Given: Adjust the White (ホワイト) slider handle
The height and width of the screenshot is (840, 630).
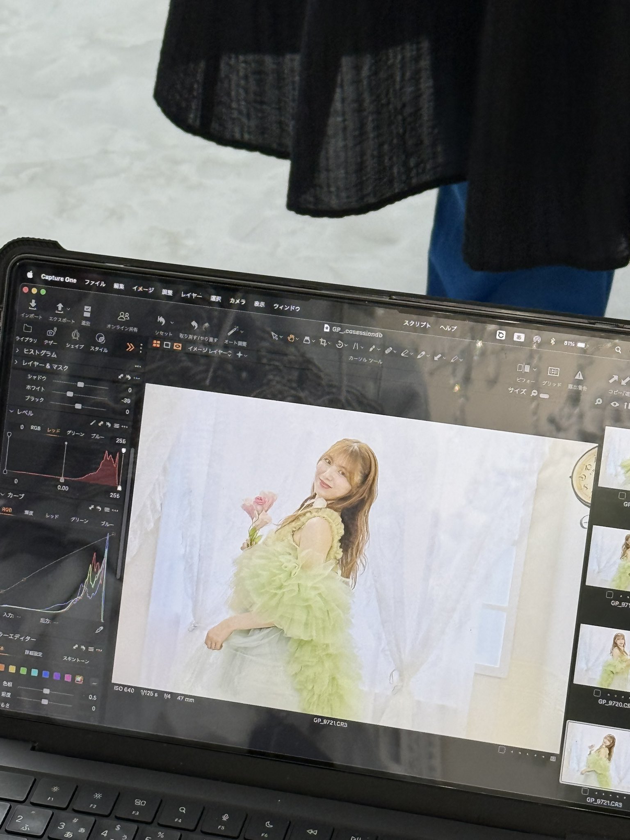Looking at the screenshot, I should coord(70,394).
